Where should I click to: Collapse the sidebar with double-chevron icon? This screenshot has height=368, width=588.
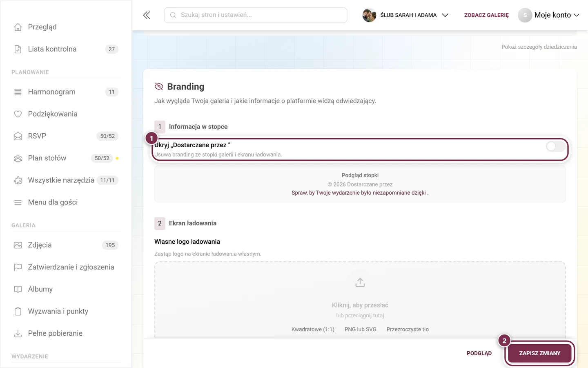point(147,15)
